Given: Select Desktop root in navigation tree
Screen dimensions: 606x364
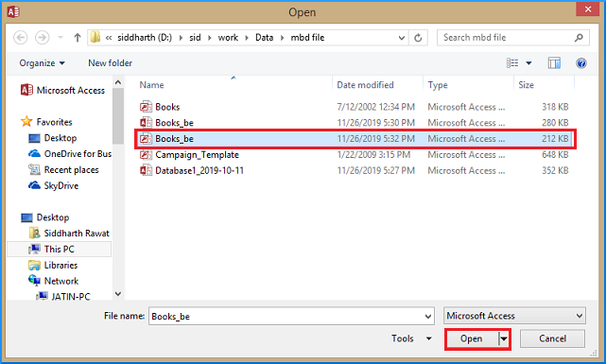Looking at the screenshot, I should [x=44, y=217].
